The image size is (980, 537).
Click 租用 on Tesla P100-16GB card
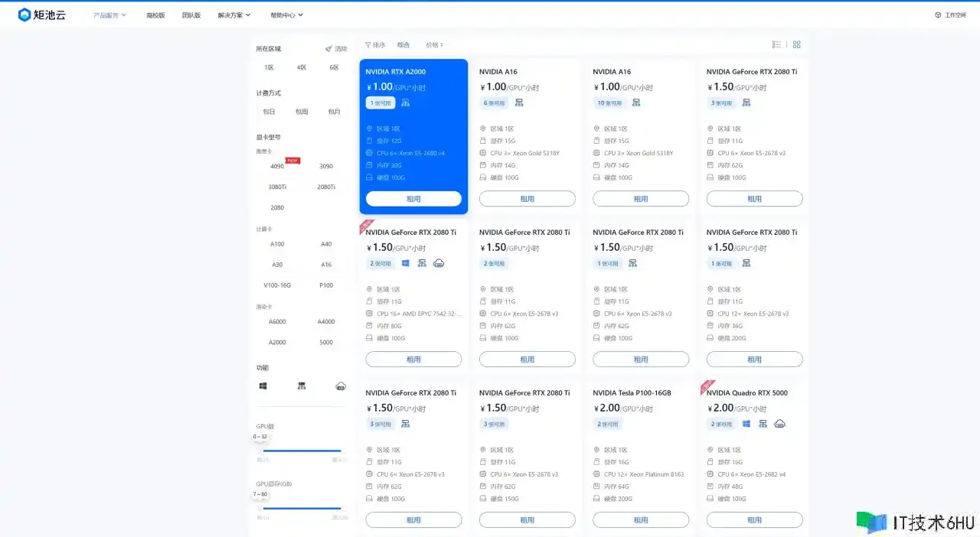click(641, 520)
